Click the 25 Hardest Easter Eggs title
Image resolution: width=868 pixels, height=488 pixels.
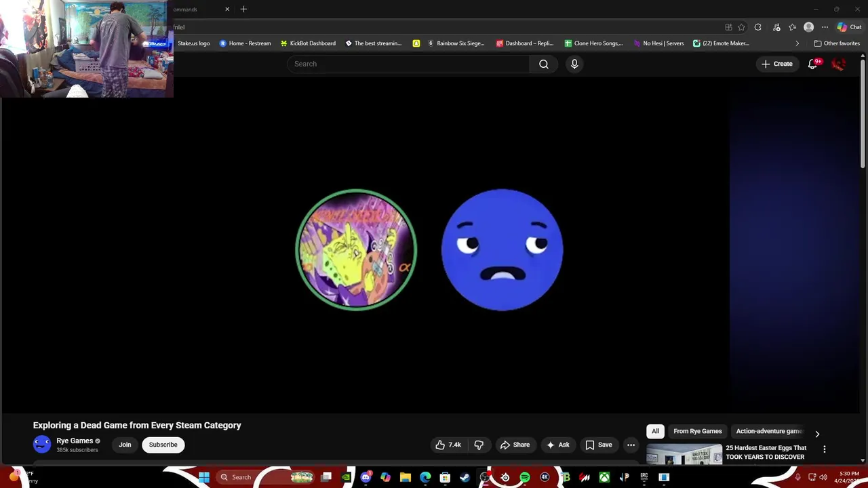click(766, 452)
